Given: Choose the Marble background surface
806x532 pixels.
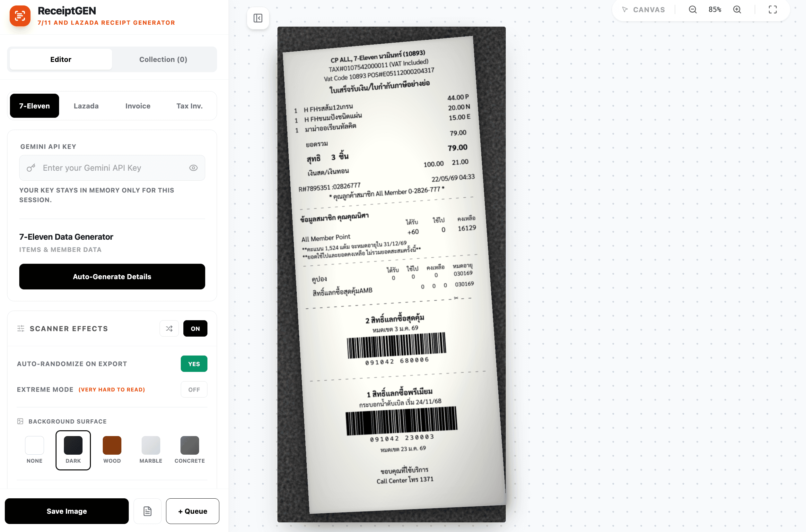Looking at the screenshot, I should tap(151, 450).
